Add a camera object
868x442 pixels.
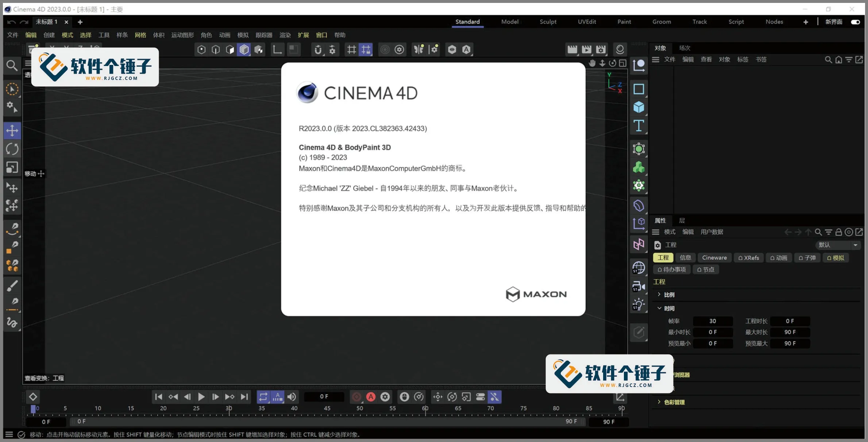point(639,286)
